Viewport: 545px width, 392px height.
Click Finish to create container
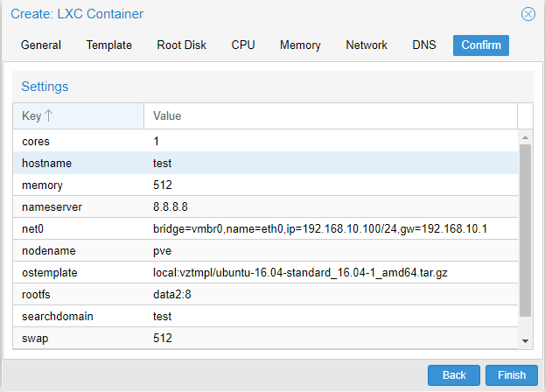[x=512, y=375]
